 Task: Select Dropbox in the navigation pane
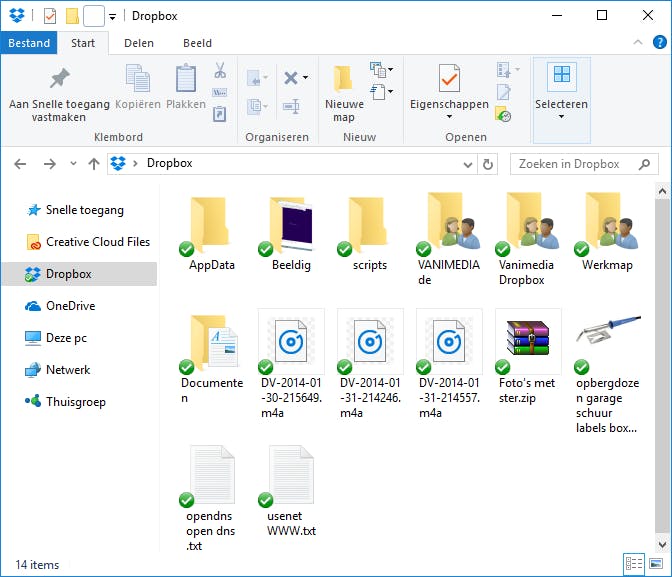click(x=80, y=274)
